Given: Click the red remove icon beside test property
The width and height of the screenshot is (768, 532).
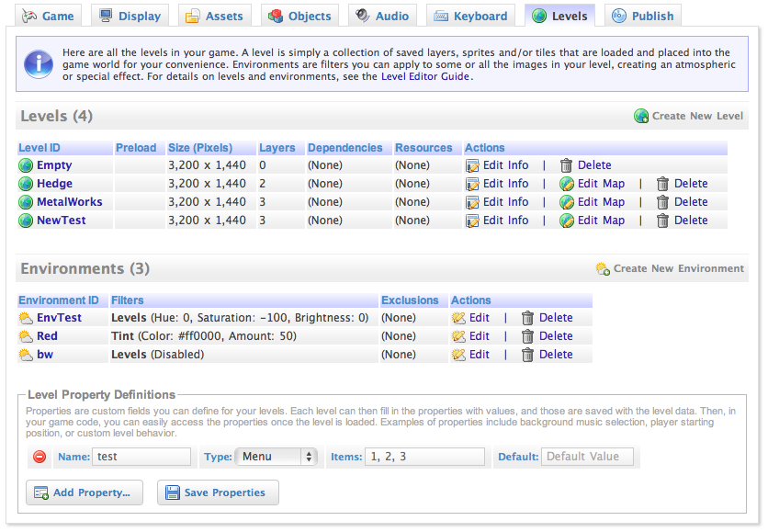Looking at the screenshot, I should [x=40, y=457].
